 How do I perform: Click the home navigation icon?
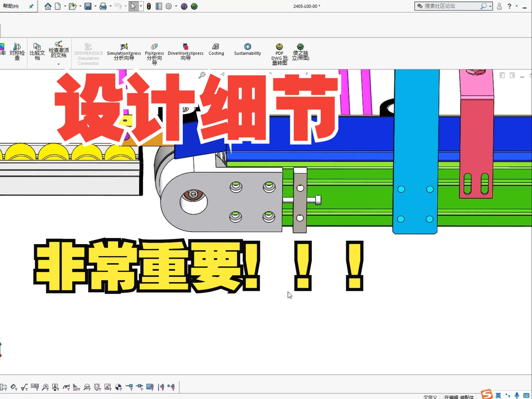[x=47, y=6]
